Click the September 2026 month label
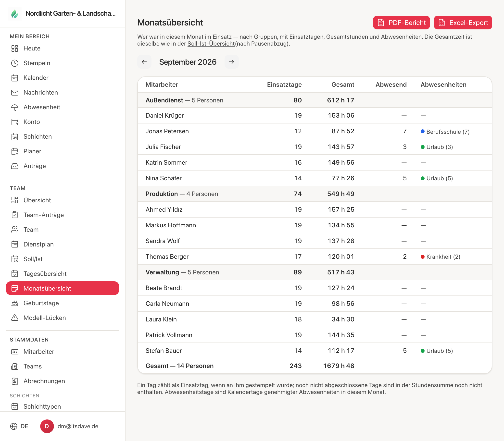504x441 pixels. tap(188, 62)
